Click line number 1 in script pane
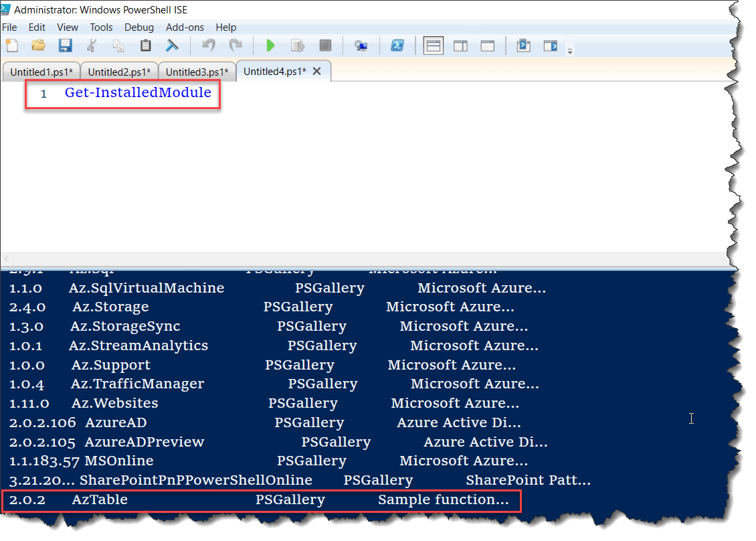 click(x=43, y=94)
